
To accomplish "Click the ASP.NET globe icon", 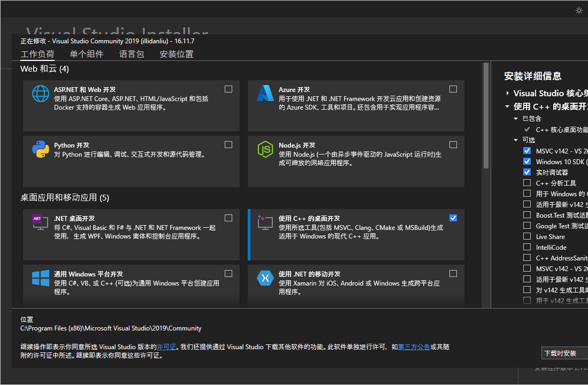I will coord(41,94).
